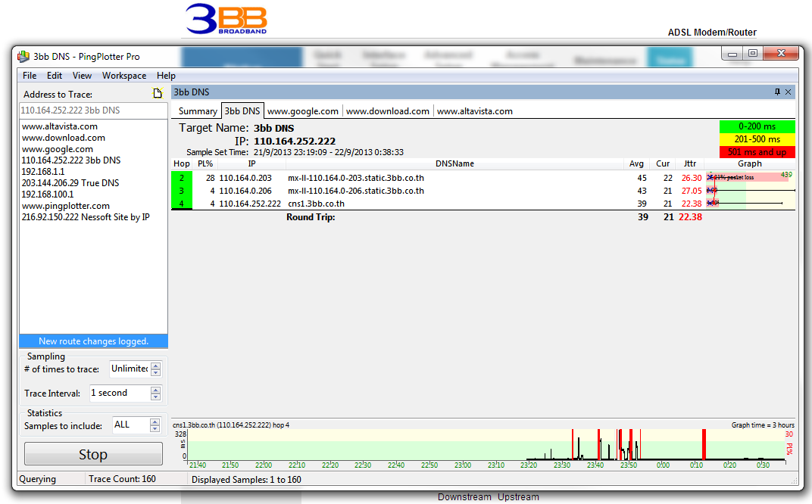Viewport: 812px width, 504px height.
Task: Click the Cur column header
Action: [x=663, y=163]
